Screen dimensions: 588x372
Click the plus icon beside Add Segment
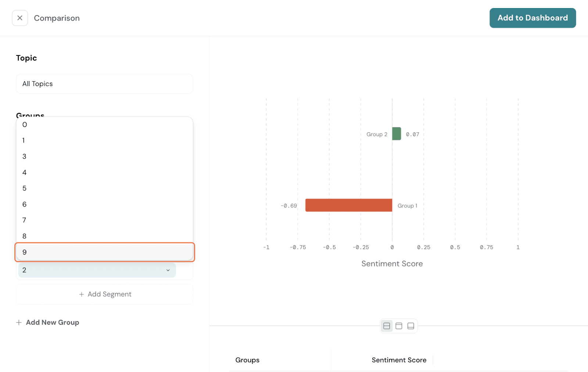[82, 295]
